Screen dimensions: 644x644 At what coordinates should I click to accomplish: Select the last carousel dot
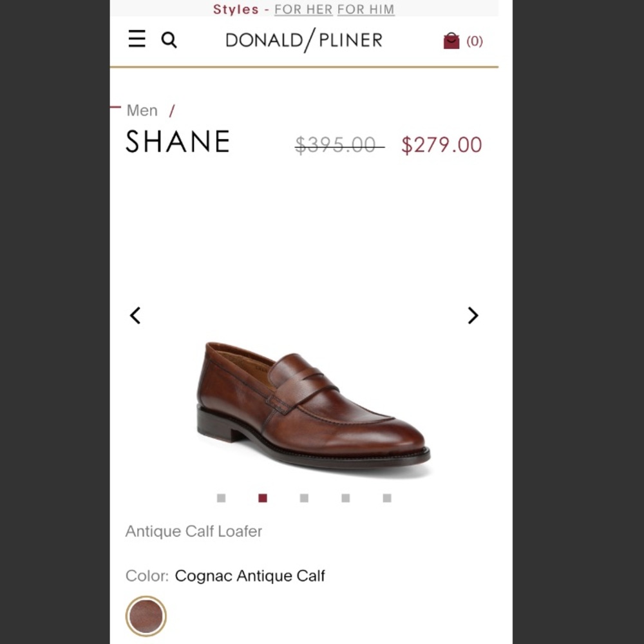point(386,498)
